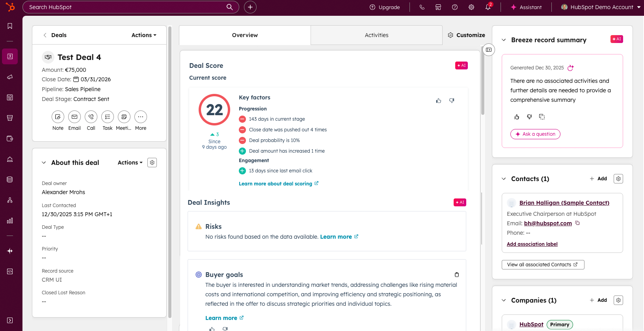The height and width of the screenshot is (331, 644).
Task: Give thumbs up to Deal Score key factors
Action: 439,101
